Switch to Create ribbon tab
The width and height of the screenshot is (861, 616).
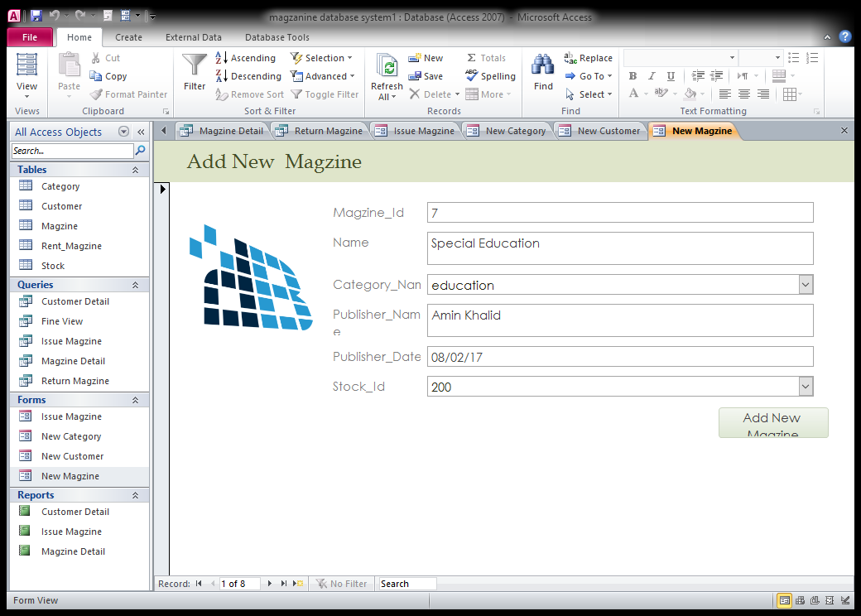(128, 37)
